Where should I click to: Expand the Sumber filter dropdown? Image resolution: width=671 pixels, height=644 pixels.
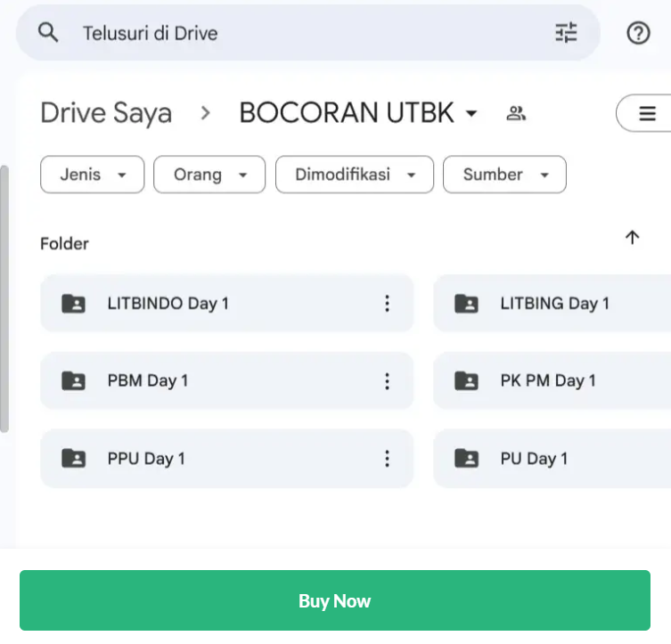click(504, 175)
